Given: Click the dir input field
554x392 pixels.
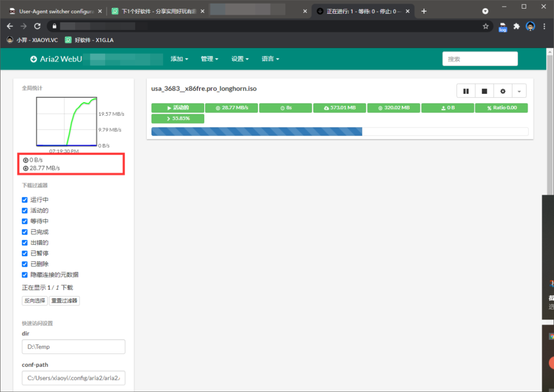Looking at the screenshot, I should 73,346.
